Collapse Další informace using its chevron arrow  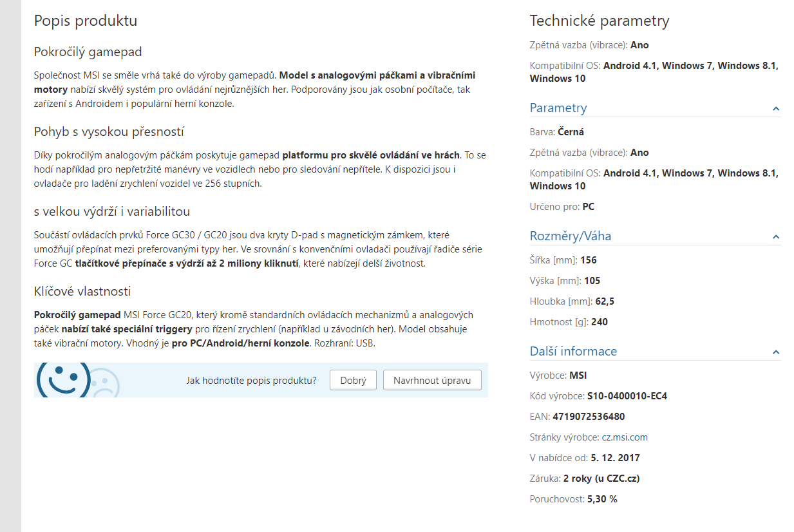[776, 352]
